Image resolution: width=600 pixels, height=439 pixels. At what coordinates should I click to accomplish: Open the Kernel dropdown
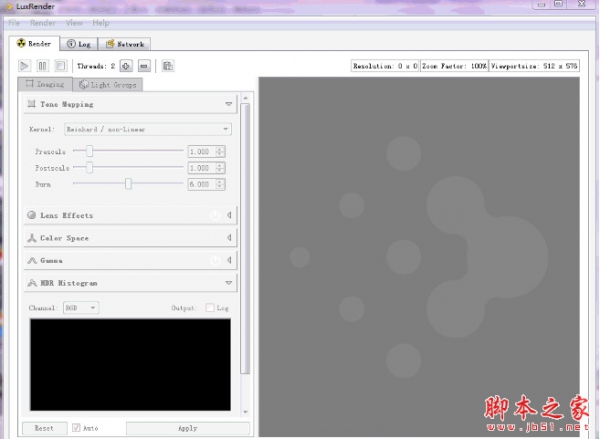[148, 129]
